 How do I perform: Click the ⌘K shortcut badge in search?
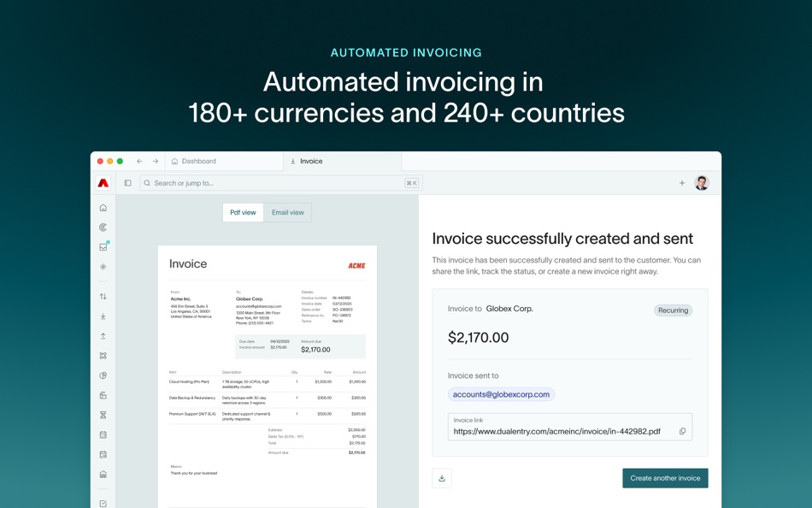[x=412, y=183]
